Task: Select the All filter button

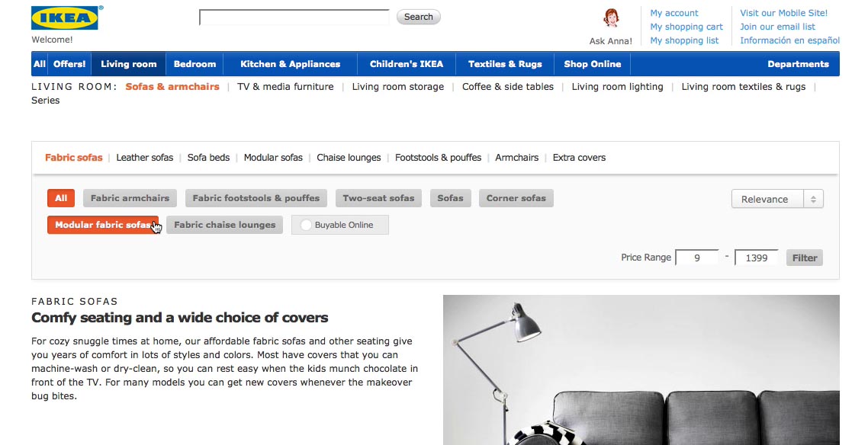Action: (61, 197)
